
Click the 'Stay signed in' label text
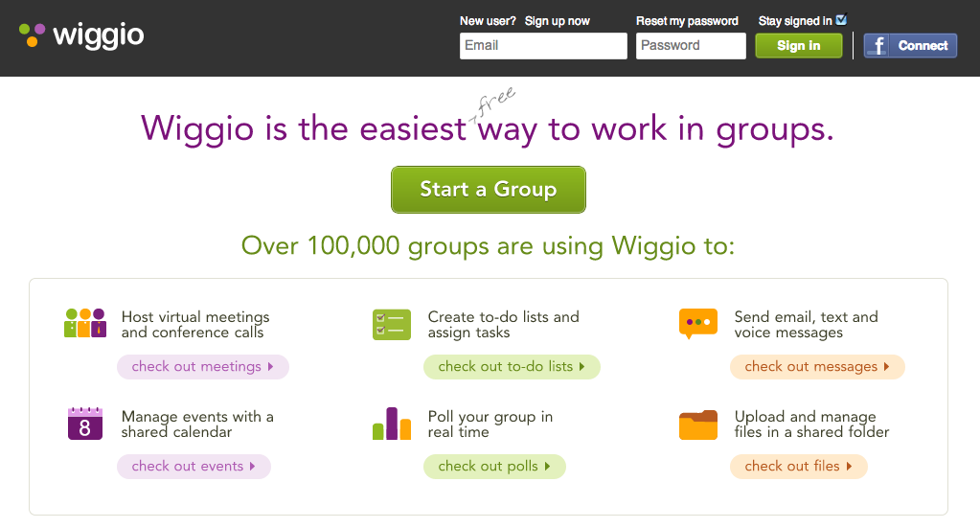(x=795, y=21)
